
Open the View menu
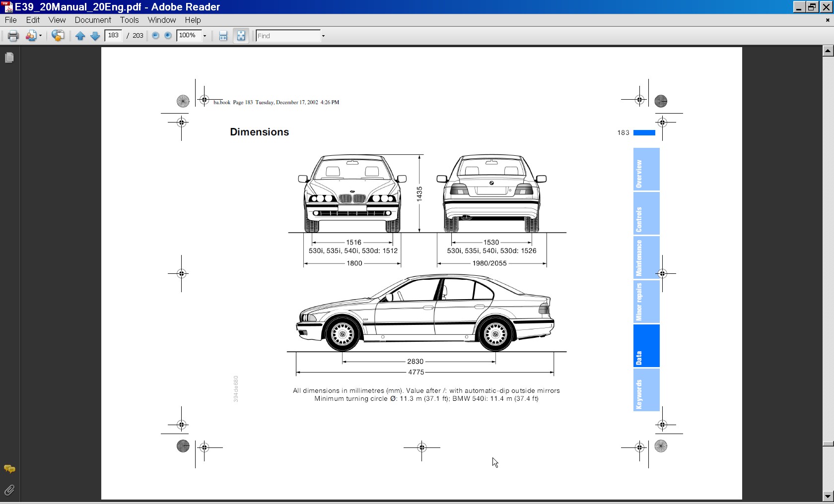click(x=57, y=20)
